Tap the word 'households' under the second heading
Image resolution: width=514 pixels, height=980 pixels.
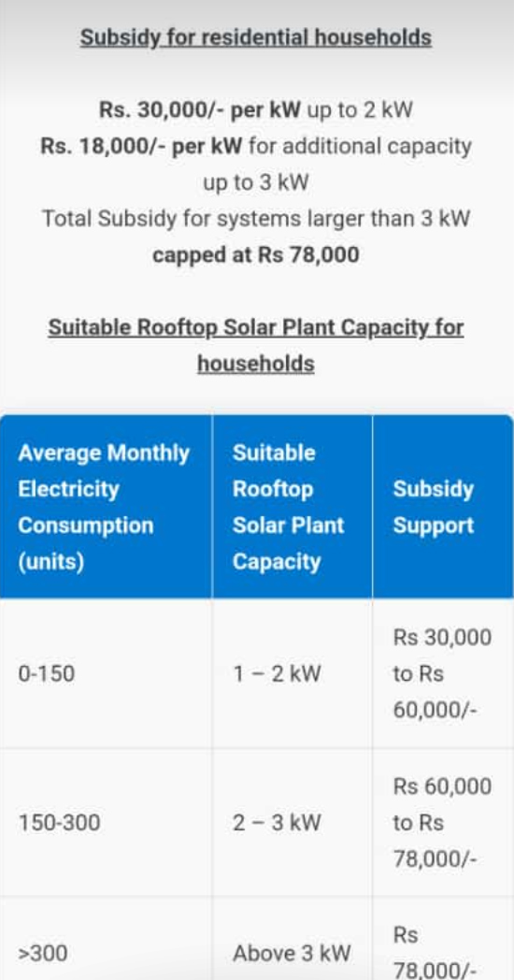pos(256,363)
